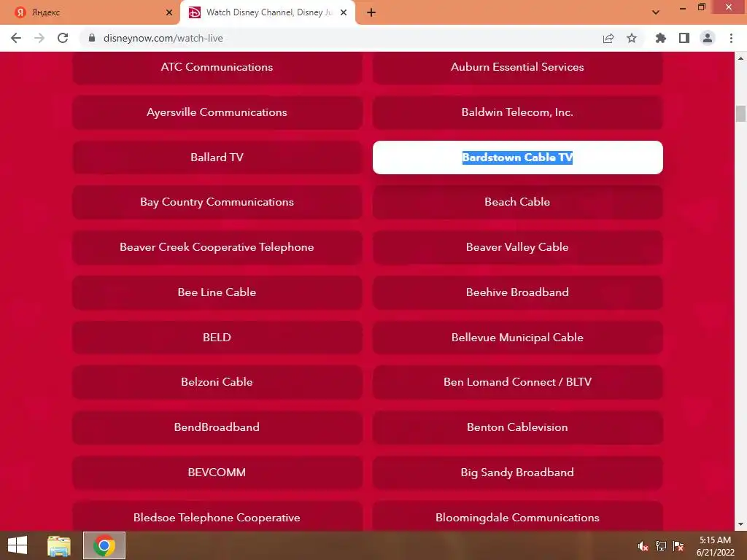Pick Beehive Broadband provider
The width and height of the screenshot is (747, 560).
[x=517, y=292]
